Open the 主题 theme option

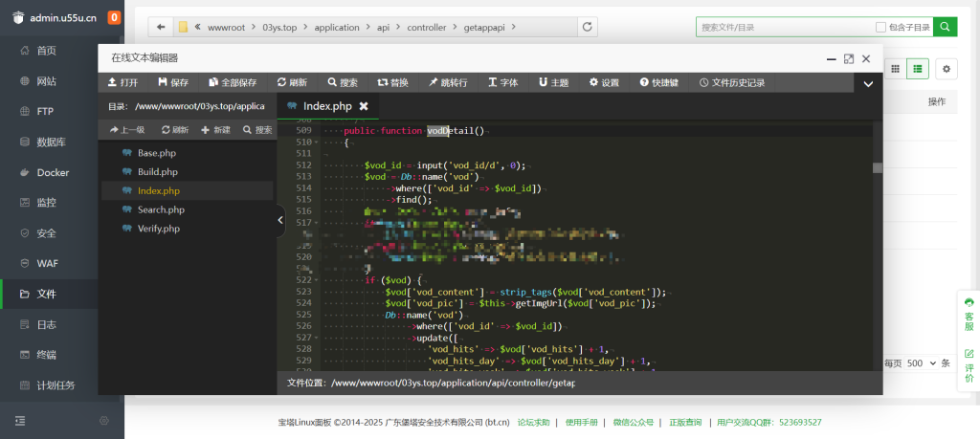coord(554,82)
